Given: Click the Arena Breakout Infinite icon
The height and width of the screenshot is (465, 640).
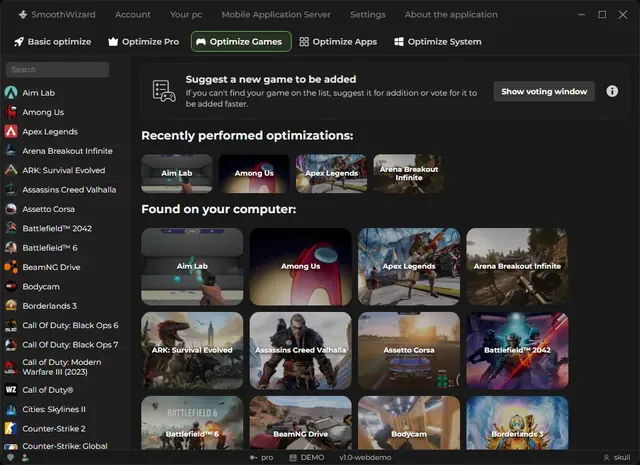Looking at the screenshot, I should tap(11, 151).
